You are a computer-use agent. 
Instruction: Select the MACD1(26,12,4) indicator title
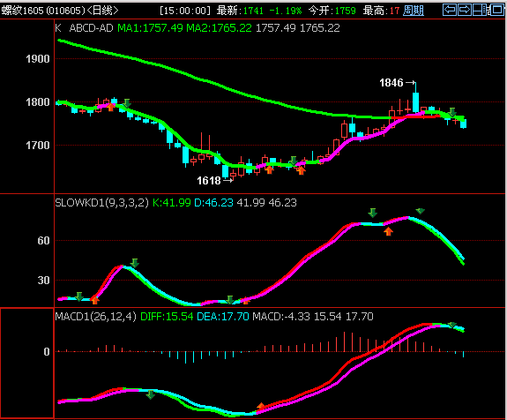point(96,316)
